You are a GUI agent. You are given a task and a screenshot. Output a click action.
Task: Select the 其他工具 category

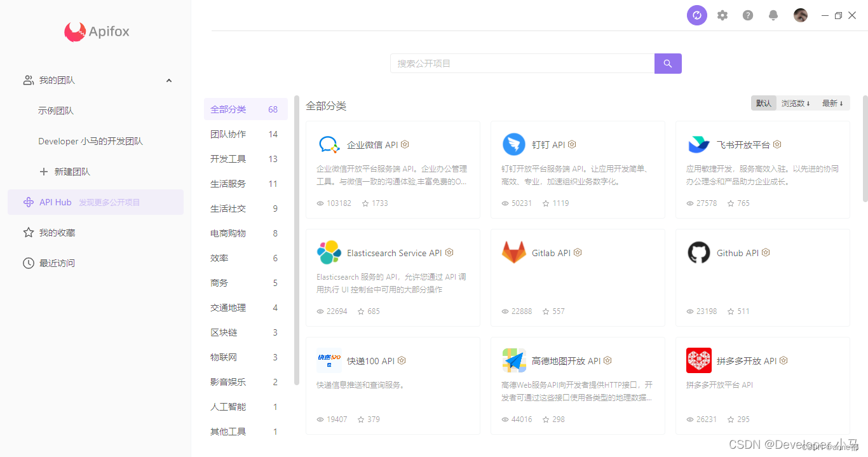(245, 432)
